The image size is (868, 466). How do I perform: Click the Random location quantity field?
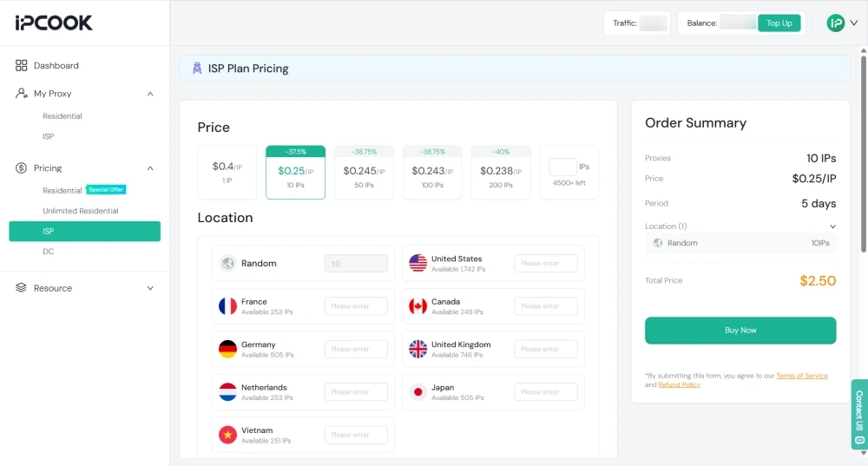click(356, 264)
